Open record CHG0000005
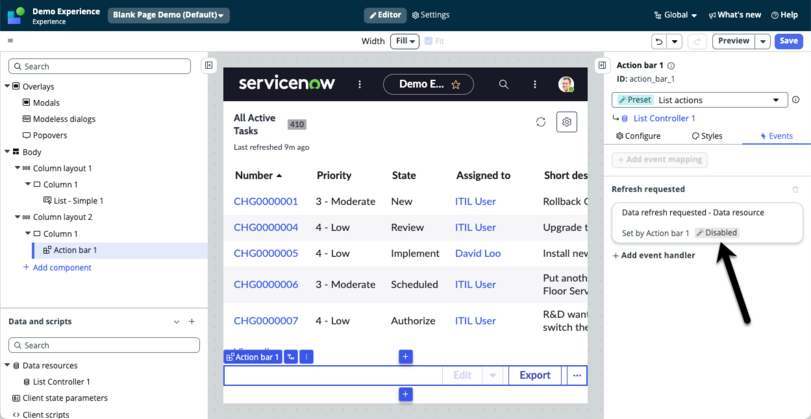Screen dimensions: 811x419 coord(266,253)
